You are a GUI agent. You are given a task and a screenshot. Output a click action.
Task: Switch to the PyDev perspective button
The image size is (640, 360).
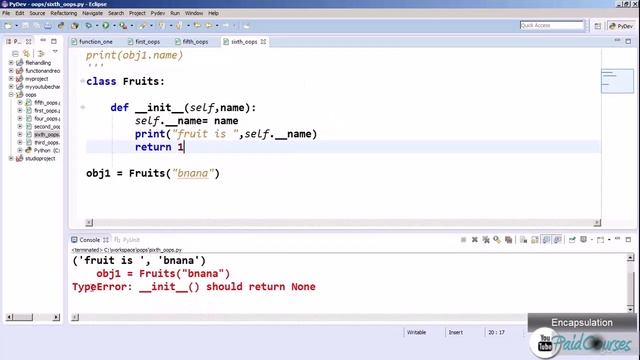(621, 26)
